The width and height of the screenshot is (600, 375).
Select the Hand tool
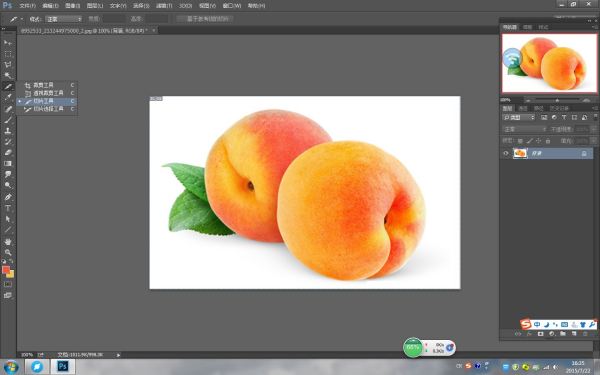pos(8,241)
